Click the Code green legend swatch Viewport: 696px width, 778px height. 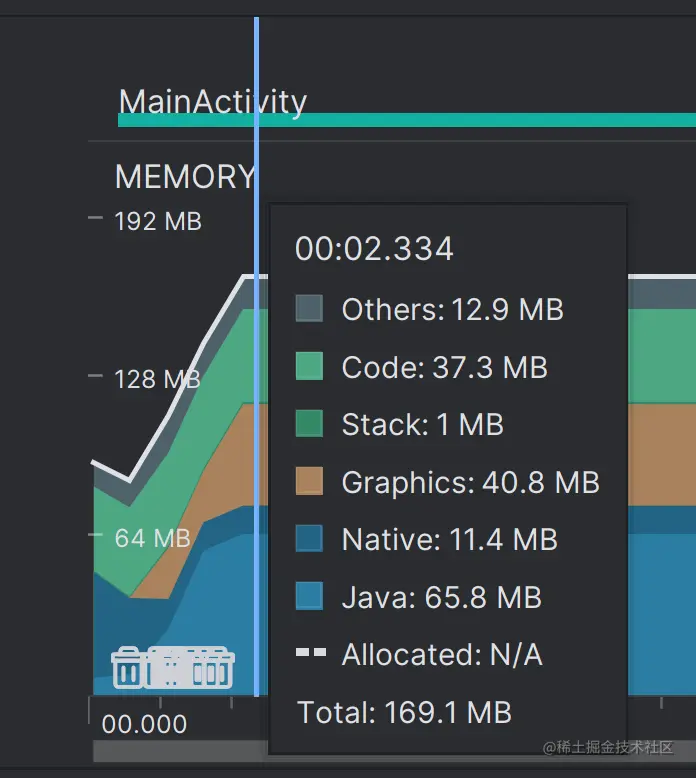point(310,367)
